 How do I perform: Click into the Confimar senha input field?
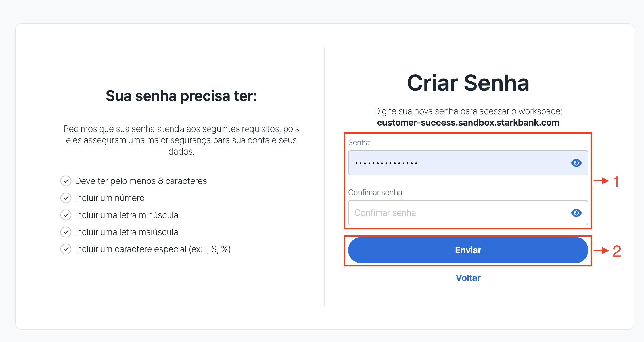(468, 213)
